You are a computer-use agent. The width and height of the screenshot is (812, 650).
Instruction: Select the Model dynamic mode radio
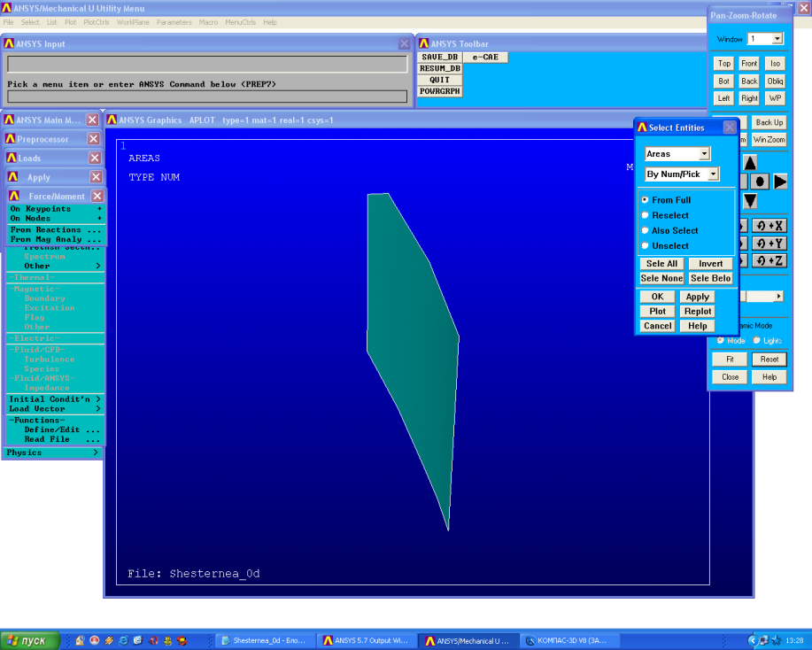point(720,340)
